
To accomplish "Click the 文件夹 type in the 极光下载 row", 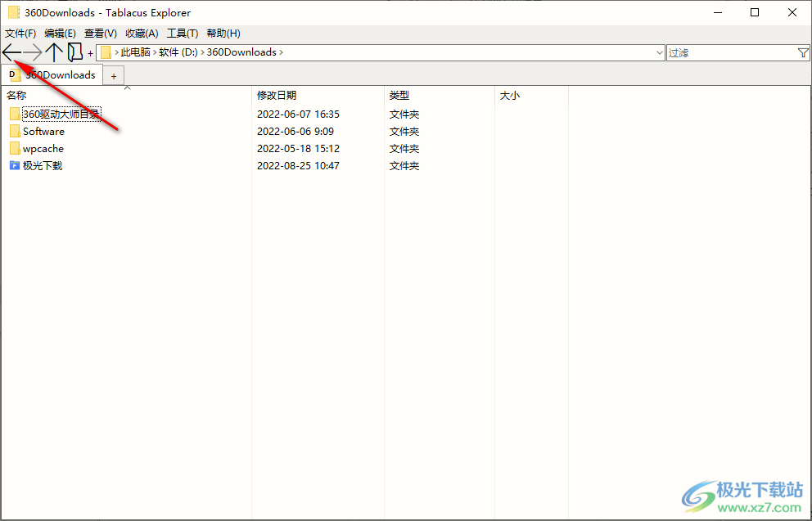I will (x=404, y=165).
